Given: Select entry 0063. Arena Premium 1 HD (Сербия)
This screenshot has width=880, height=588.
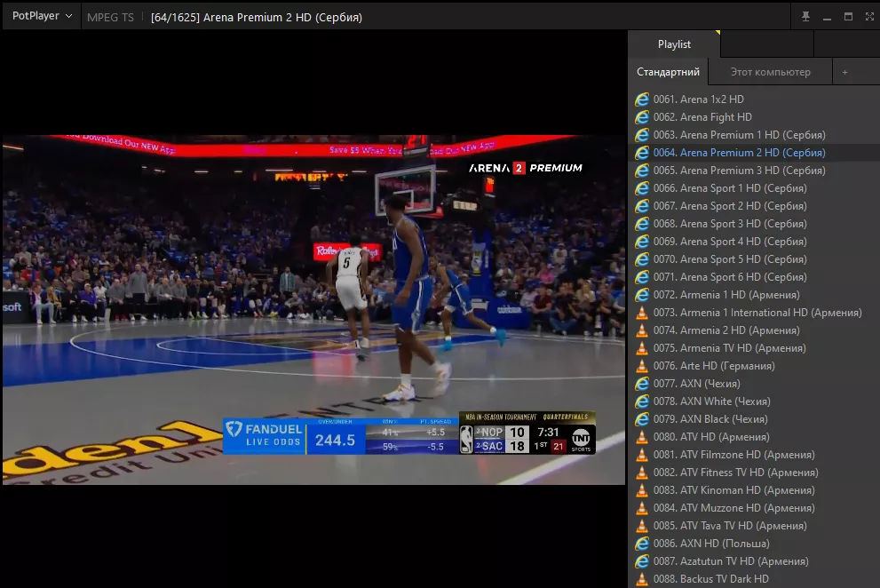Looking at the screenshot, I should (754, 135).
